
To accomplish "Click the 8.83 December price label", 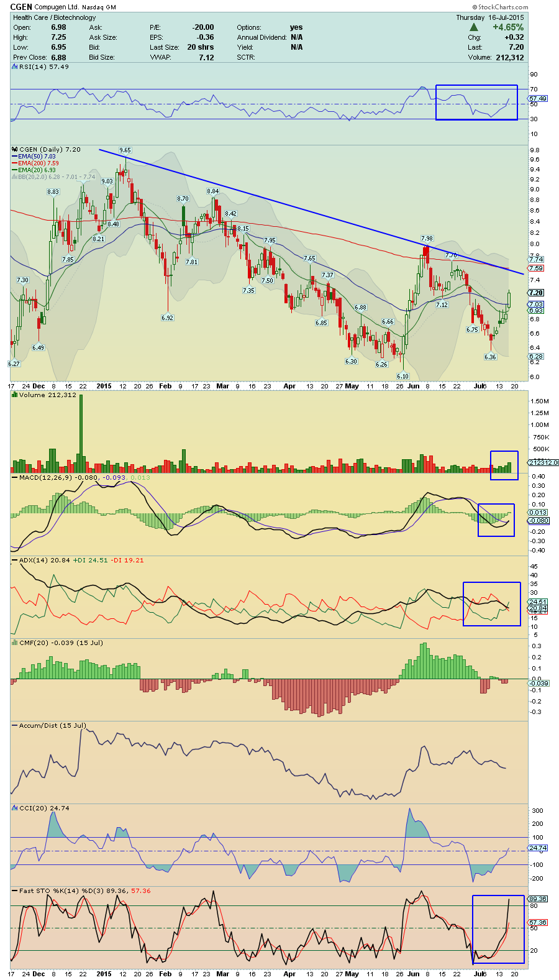I will point(53,192).
